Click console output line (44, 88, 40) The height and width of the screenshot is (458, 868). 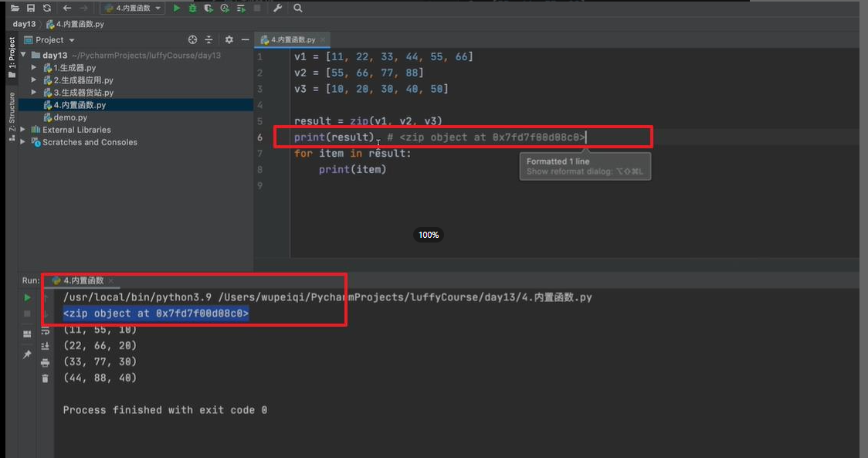(100, 378)
